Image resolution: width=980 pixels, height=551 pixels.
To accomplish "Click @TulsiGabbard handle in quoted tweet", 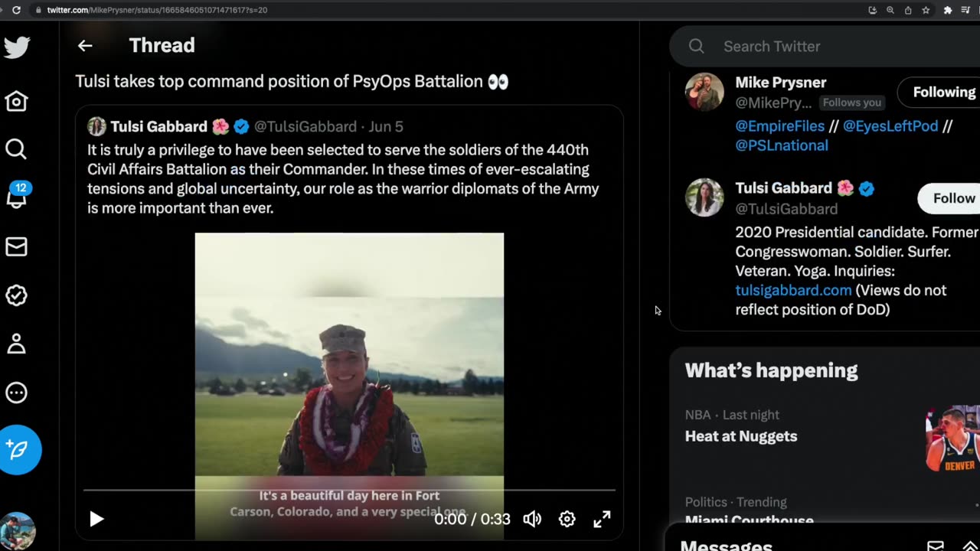I will (x=305, y=126).
